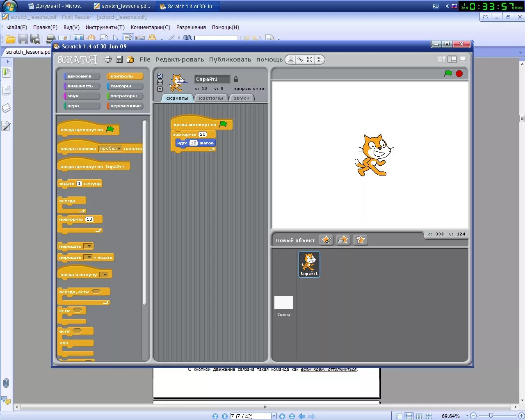Screen dimensions: 525x420
Task: Select the scissors delete tool
Action: tap(300, 59)
